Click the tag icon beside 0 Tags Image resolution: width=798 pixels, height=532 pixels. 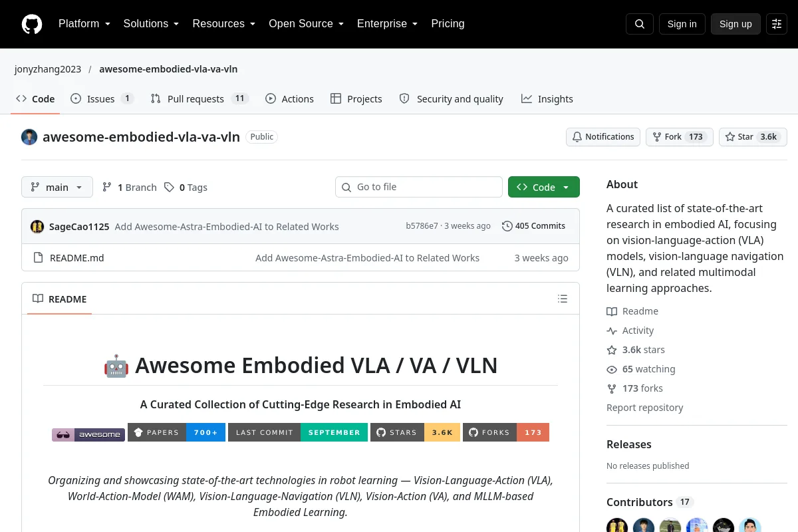click(x=170, y=188)
